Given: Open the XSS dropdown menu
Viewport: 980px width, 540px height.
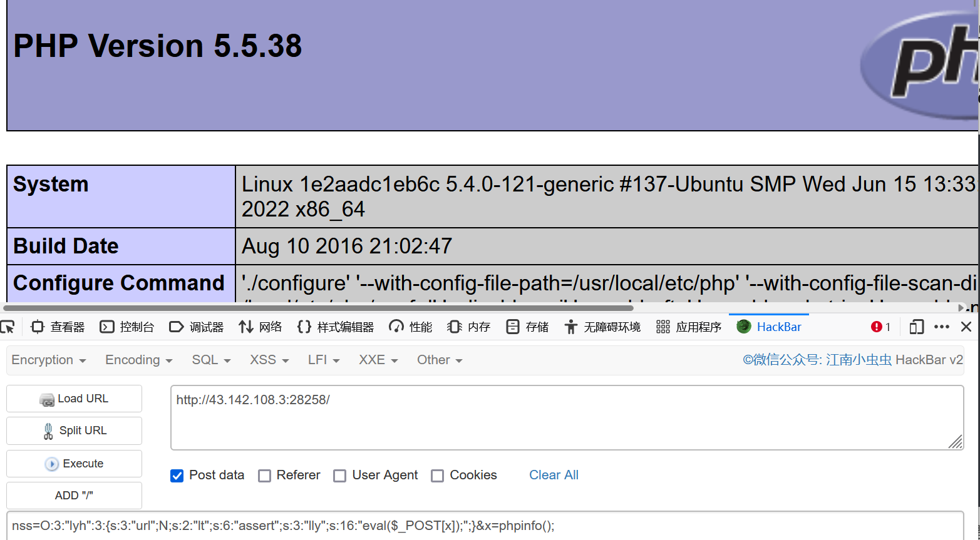Looking at the screenshot, I should coord(269,360).
